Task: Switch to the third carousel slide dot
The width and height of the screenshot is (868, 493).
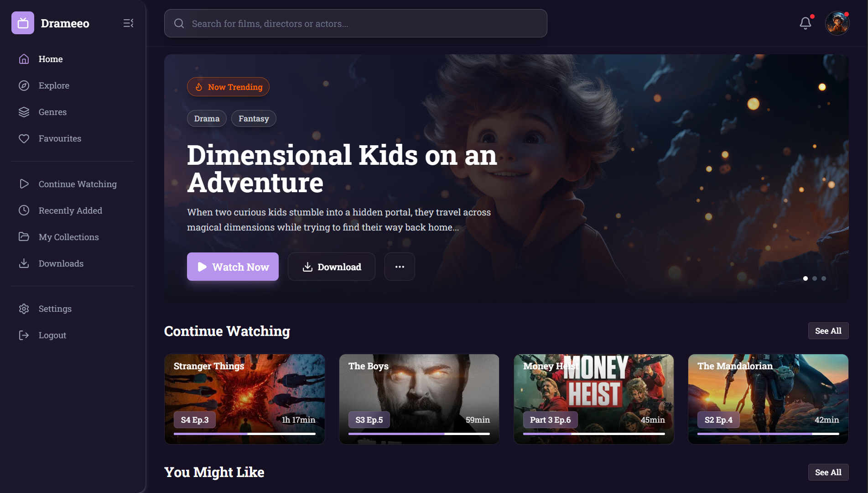Action: coord(824,278)
